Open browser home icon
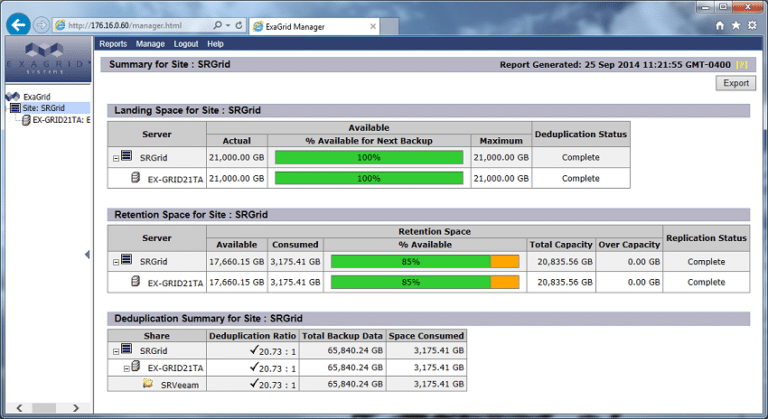768x419 pixels. pos(720,25)
